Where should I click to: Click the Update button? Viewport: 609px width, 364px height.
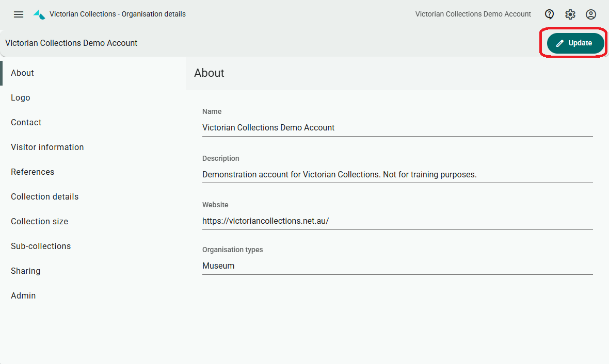[575, 43]
